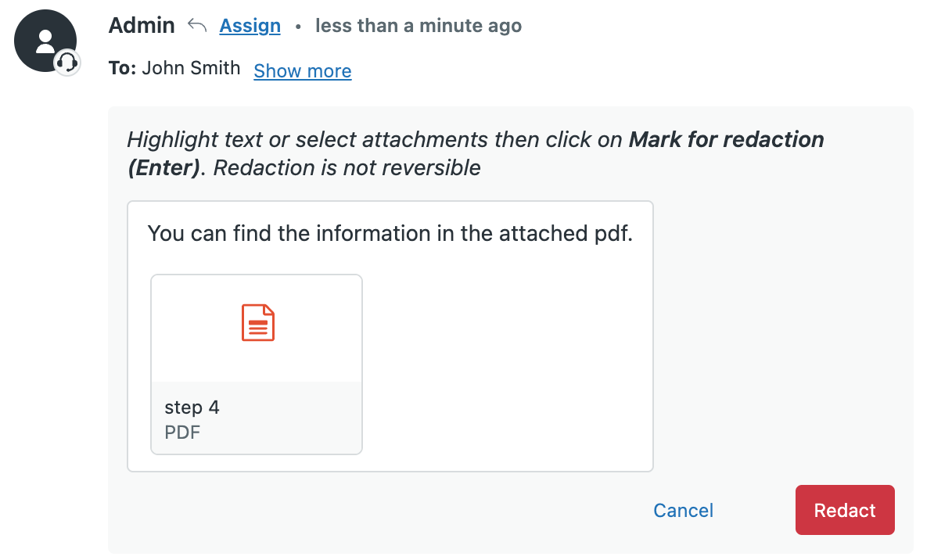Open the Assign link
This screenshot has height=560, width=934.
point(250,26)
